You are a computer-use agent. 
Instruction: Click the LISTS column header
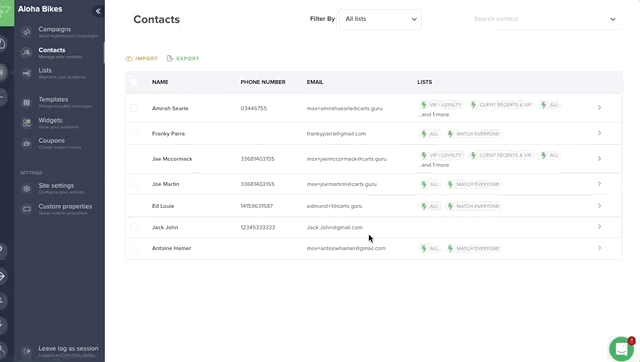pos(424,82)
